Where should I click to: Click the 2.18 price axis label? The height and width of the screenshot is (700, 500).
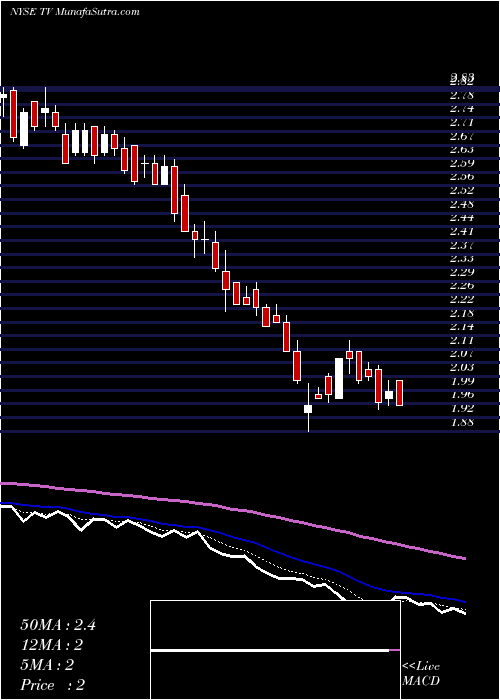(x=462, y=313)
